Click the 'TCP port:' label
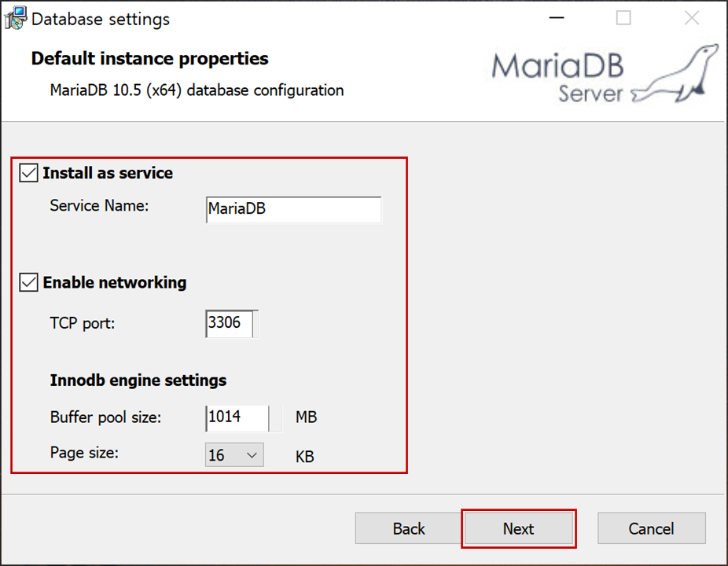This screenshot has height=566, width=728. [x=83, y=323]
